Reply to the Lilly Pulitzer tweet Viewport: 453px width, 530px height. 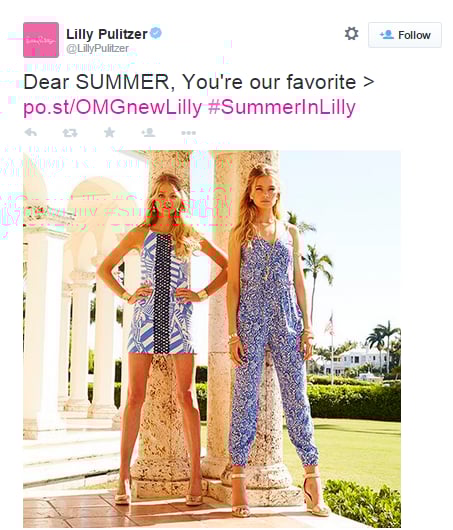(31, 132)
